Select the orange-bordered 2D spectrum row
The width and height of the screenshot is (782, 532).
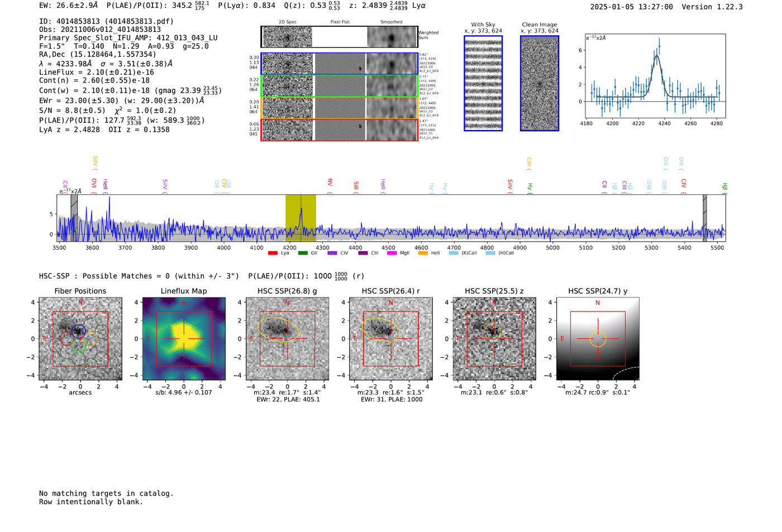click(x=340, y=108)
